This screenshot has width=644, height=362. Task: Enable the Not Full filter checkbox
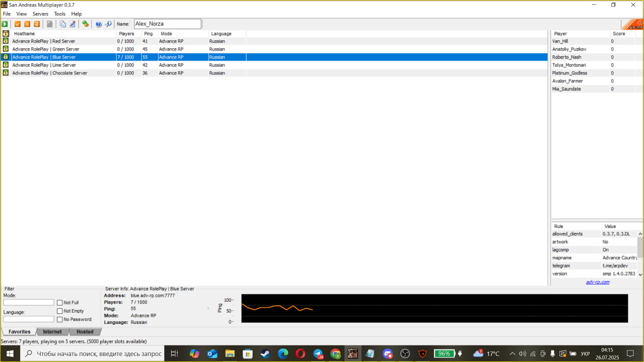[60, 303]
